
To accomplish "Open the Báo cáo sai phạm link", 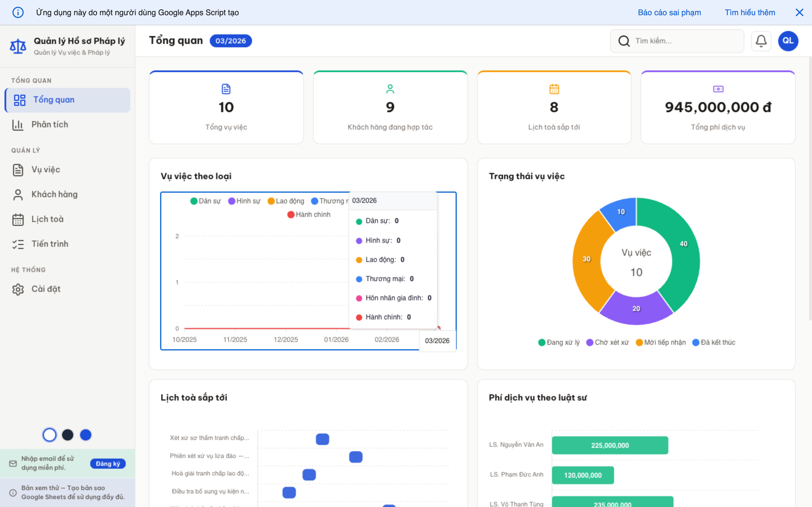I will point(669,12).
